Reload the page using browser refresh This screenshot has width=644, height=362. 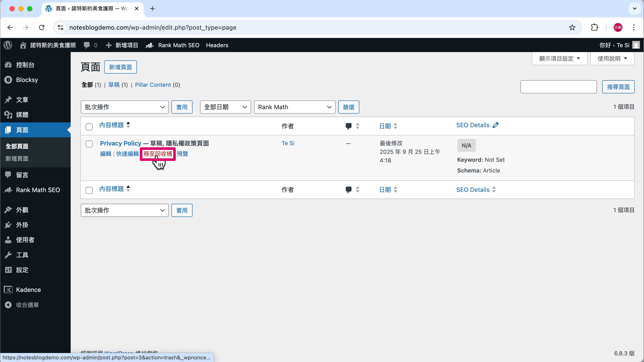(x=41, y=27)
